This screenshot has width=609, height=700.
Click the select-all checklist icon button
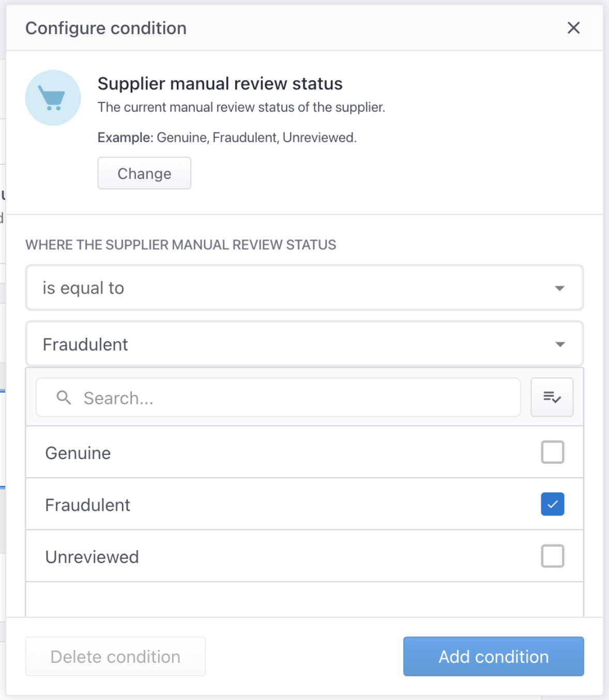pos(552,397)
